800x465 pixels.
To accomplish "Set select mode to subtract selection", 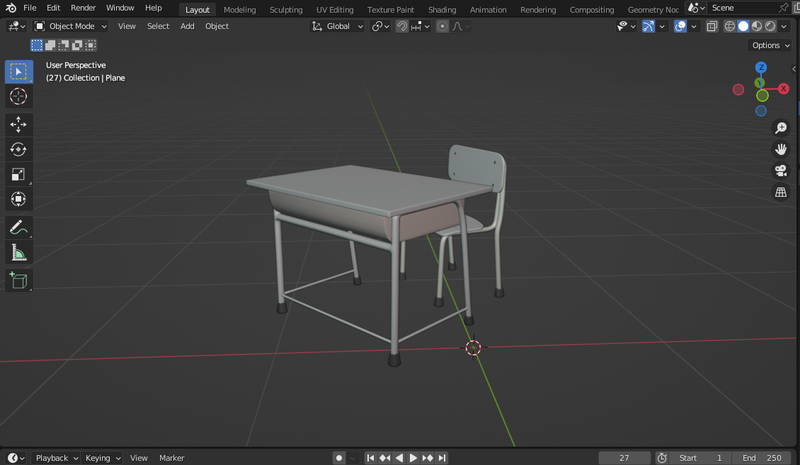I will coord(64,45).
